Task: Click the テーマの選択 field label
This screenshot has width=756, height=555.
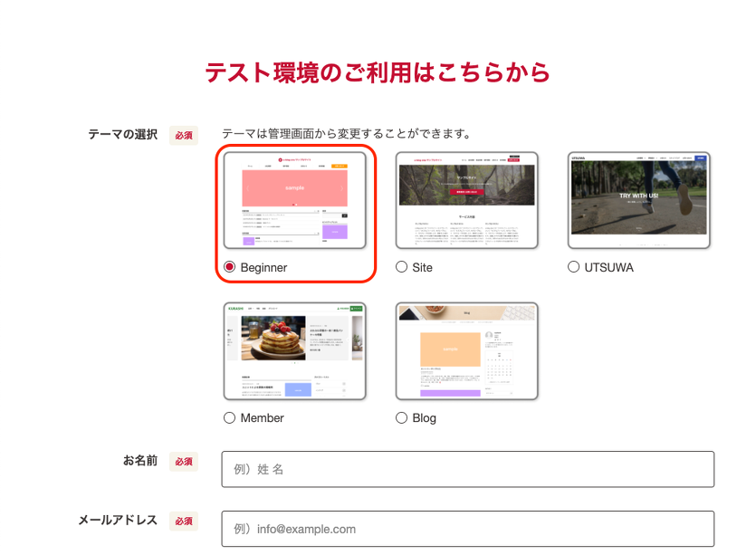Action: coord(122,134)
